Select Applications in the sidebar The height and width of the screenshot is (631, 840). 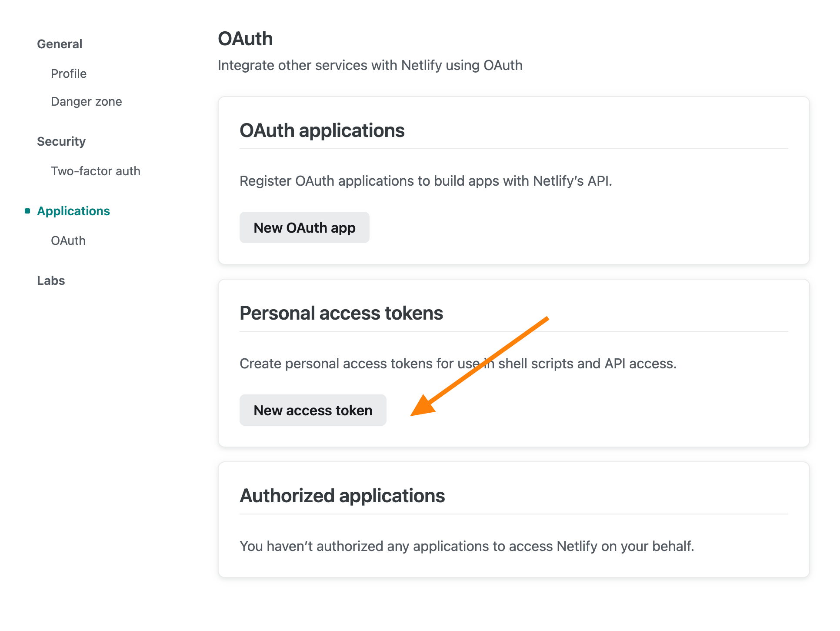click(73, 211)
